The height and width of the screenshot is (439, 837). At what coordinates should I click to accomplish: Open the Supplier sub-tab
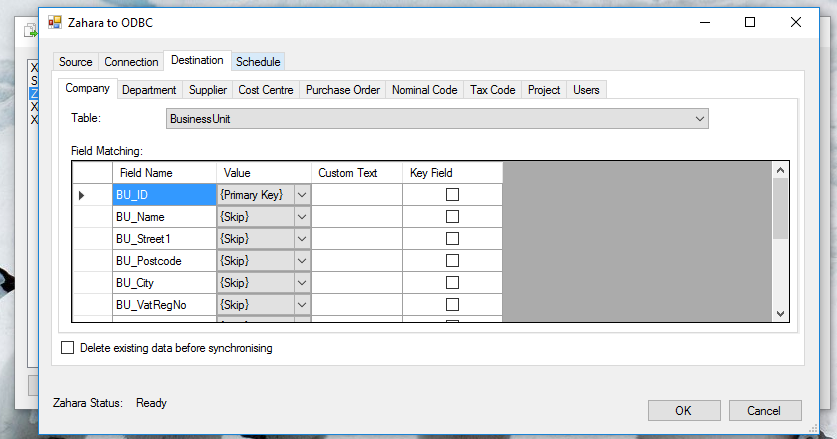click(208, 90)
